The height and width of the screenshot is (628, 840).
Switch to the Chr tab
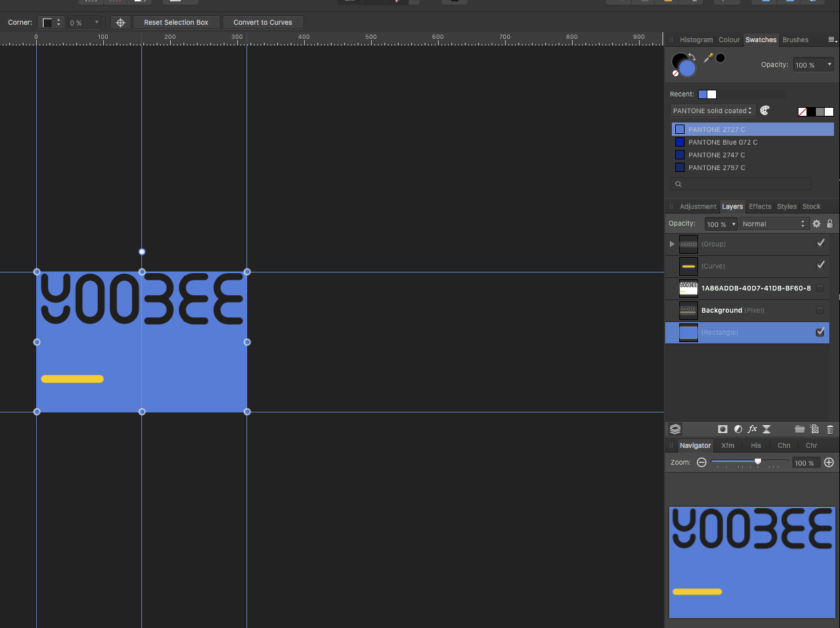(x=811, y=445)
